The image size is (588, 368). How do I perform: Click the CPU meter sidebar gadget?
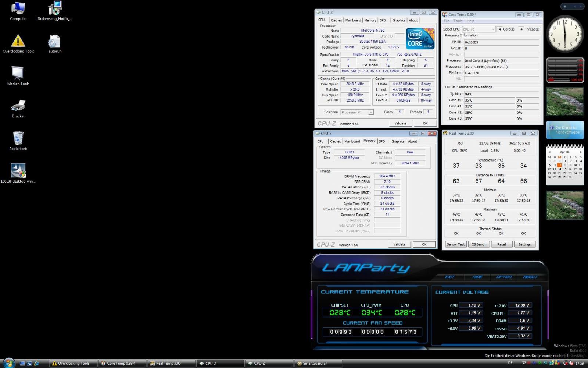click(565, 70)
